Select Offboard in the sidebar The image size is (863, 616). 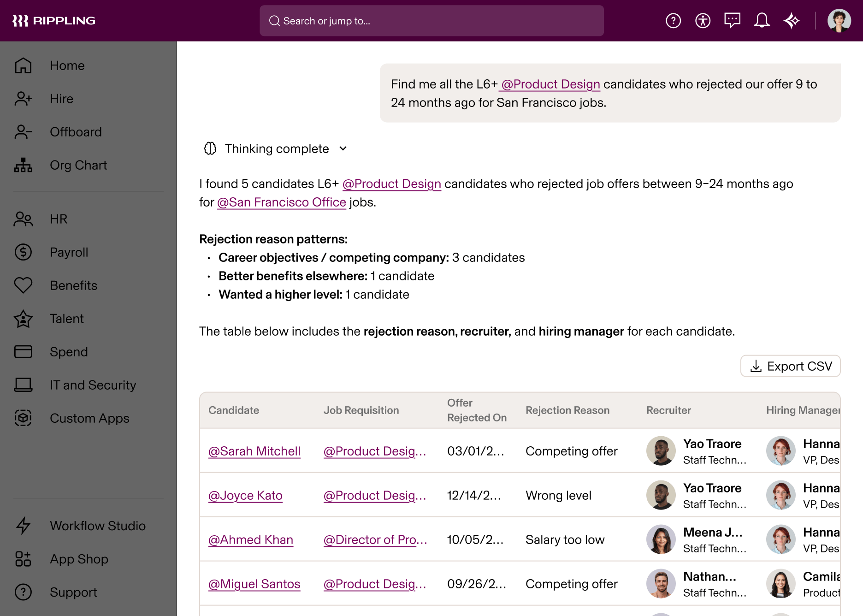(x=76, y=132)
